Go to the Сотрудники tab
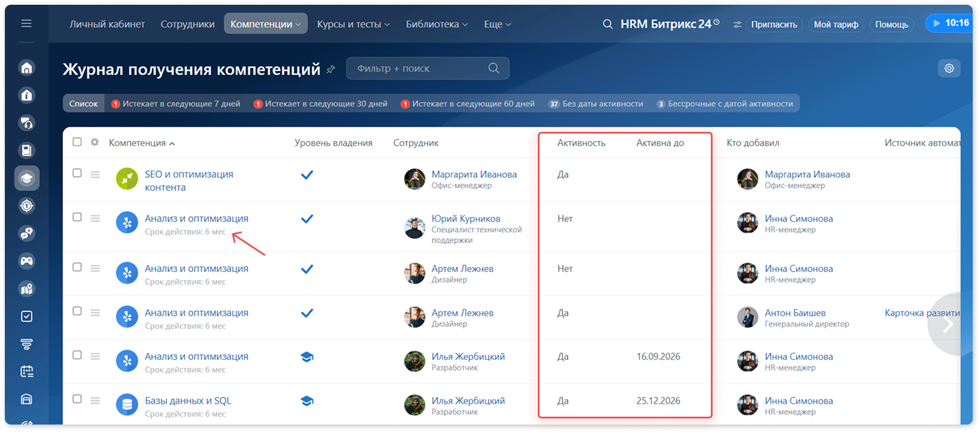The image size is (980, 433). [188, 24]
